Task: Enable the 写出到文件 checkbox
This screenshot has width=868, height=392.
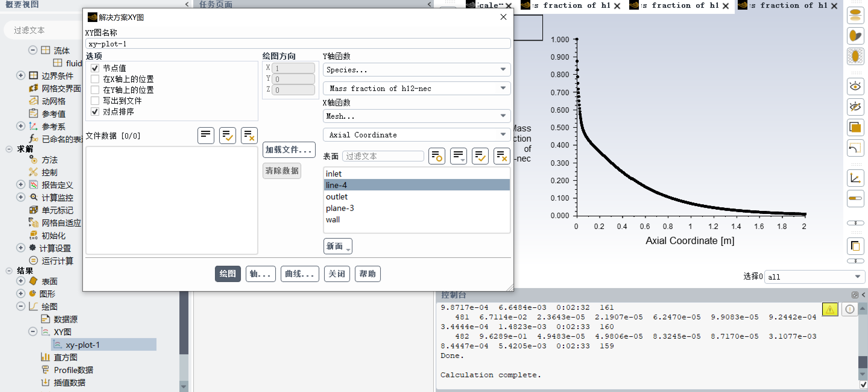Action: pyautogui.click(x=95, y=101)
